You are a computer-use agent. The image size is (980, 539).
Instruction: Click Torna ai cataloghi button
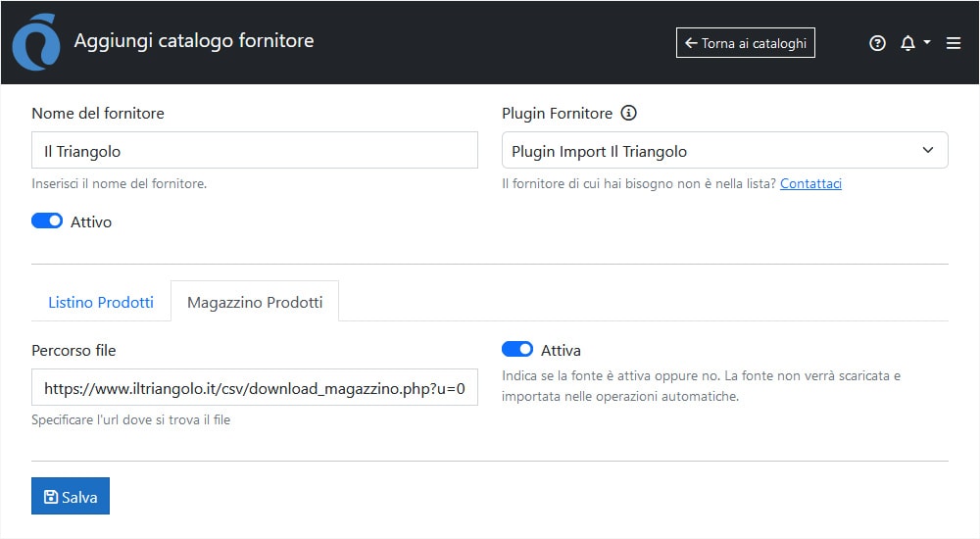[x=745, y=42]
